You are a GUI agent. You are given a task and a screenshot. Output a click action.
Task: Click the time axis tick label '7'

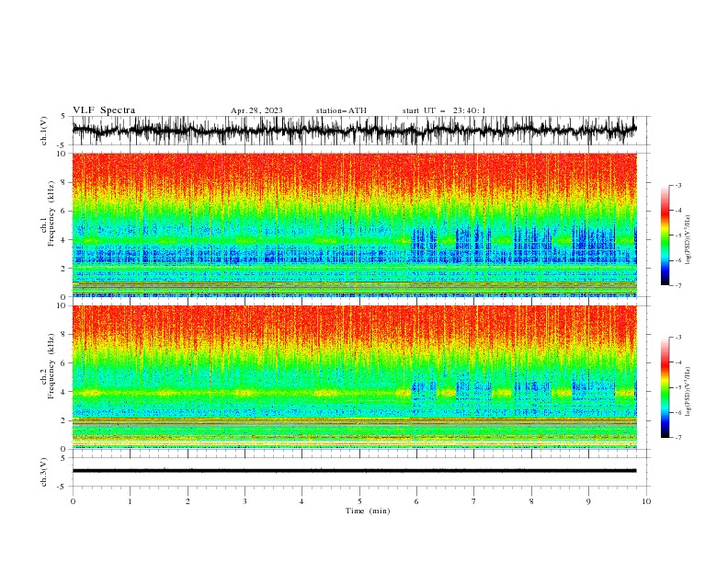[x=474, y=501]
